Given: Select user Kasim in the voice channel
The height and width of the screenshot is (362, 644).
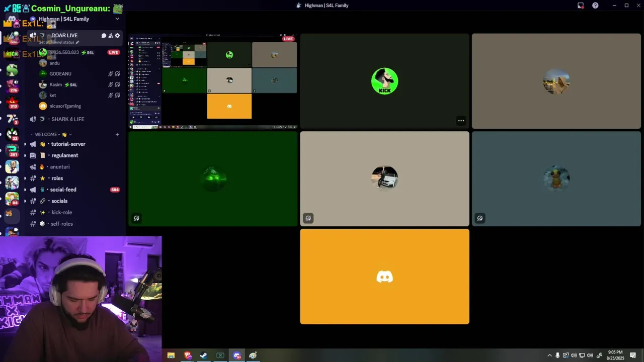Looking at the screenshot, I should click(x=55, y=84).
